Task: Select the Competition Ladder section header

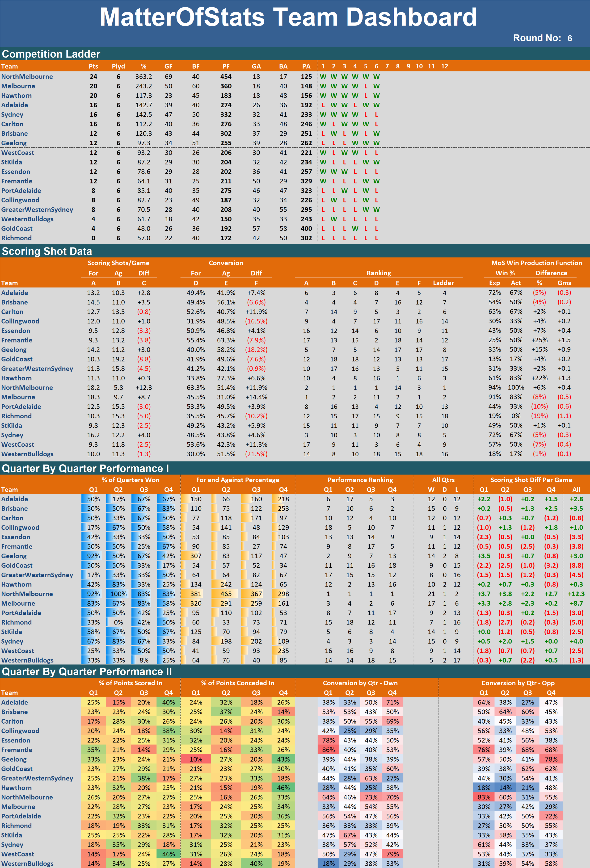Action: (x=51, y=54)
